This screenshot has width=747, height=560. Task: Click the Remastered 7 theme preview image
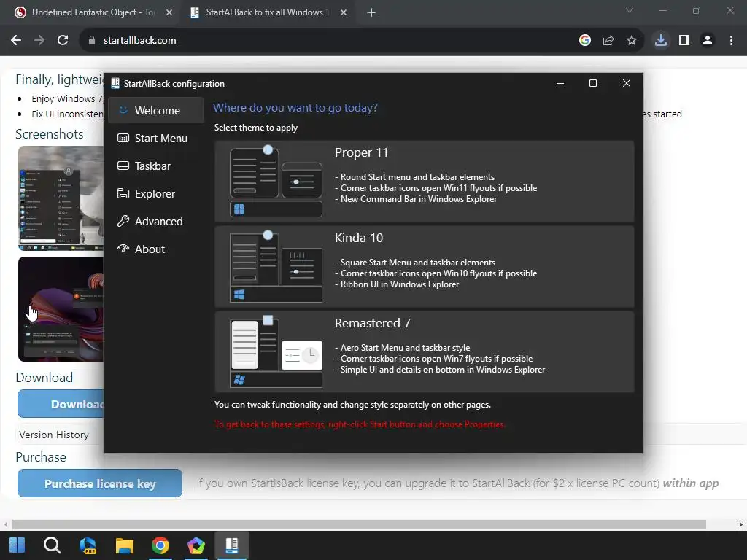click(x=276, y=351)
